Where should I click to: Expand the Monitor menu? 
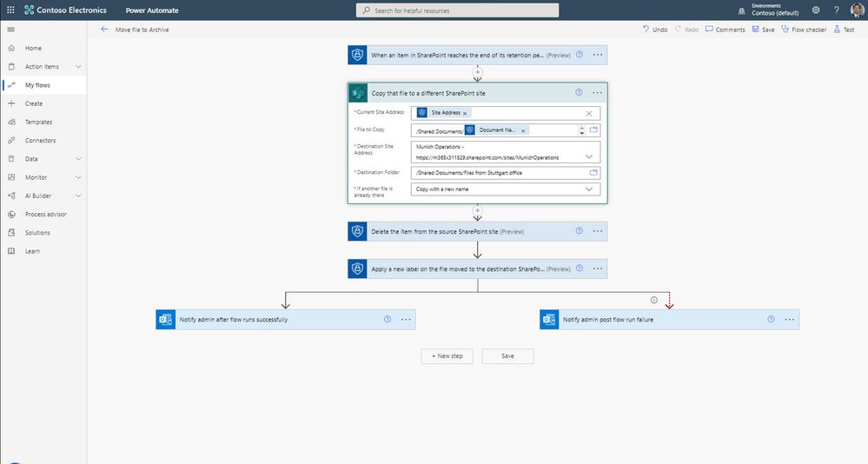78,177
